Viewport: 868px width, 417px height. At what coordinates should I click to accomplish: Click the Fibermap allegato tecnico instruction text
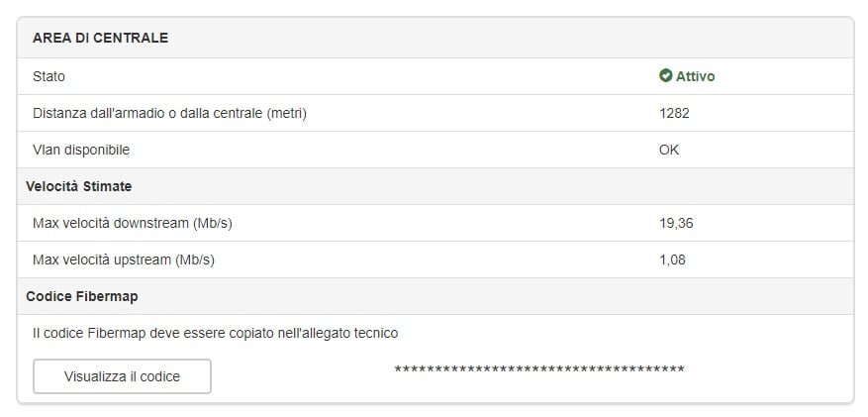[x=216, y=334]
